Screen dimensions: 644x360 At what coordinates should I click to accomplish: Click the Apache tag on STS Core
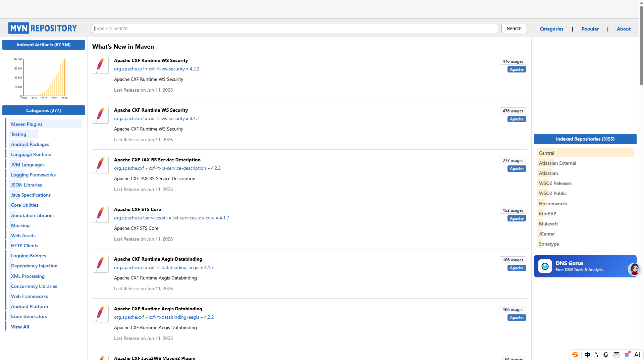[x=517, y=218]
